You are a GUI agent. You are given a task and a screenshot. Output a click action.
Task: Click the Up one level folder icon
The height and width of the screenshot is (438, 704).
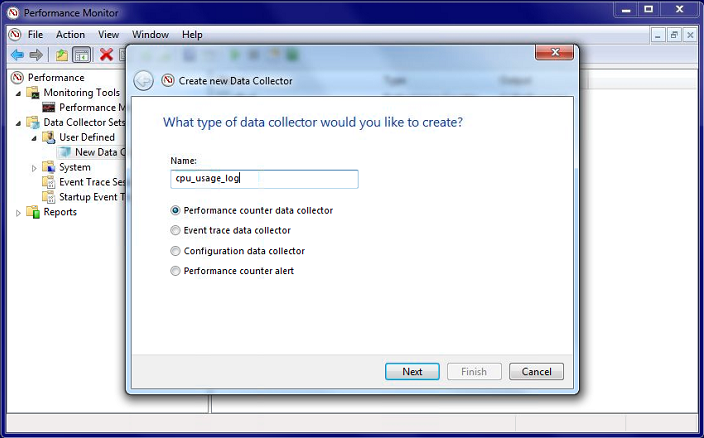coord(62,55)
